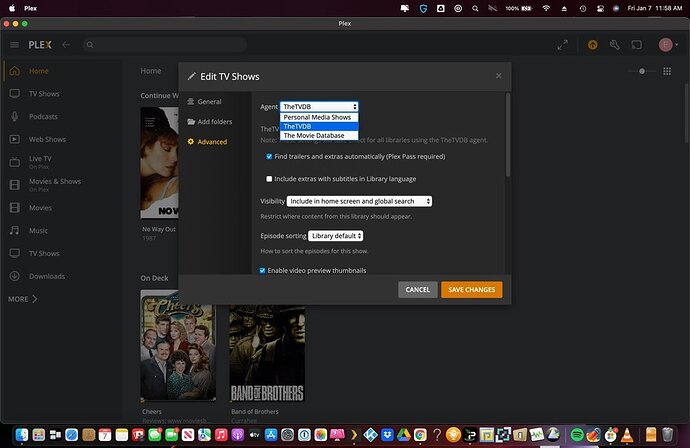Image resolution: width=690 pixels, height=448 pixels.
Task: Open Google Drive in the dock
Action: coord(404,435)
